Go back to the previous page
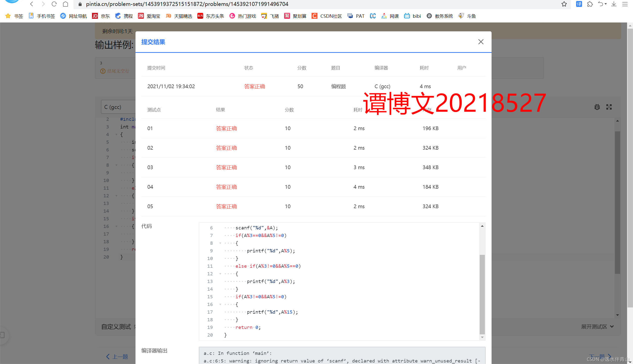Image resolution: width=633 pixels, height=364 pixels. 32,4
